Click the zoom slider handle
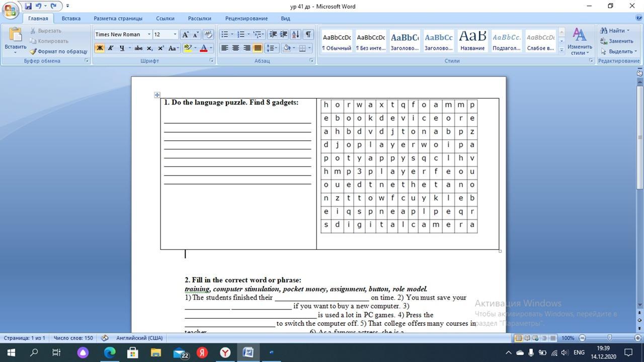Viewport: 644px width, 362px height. (609, 338)
